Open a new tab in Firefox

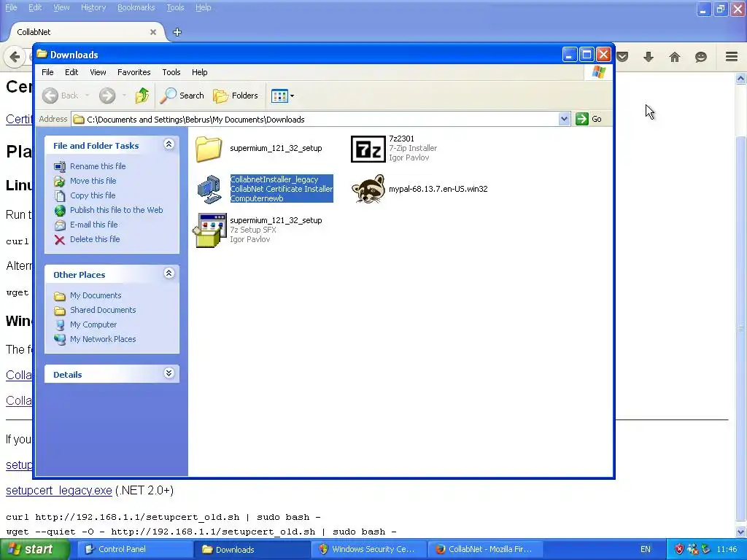point(177,32)
